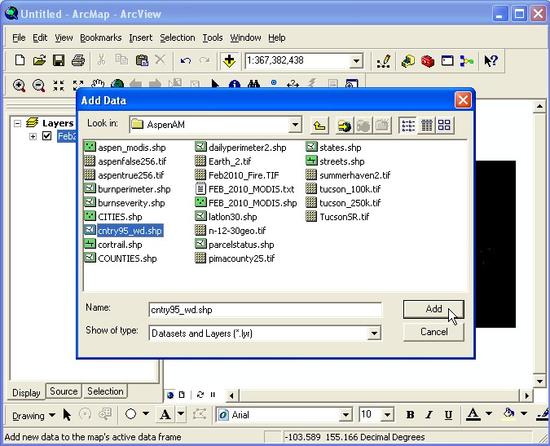Toggle the Feb layer visibility checkbox
Screen dimensions: 550x446
[x=47, y=136]
